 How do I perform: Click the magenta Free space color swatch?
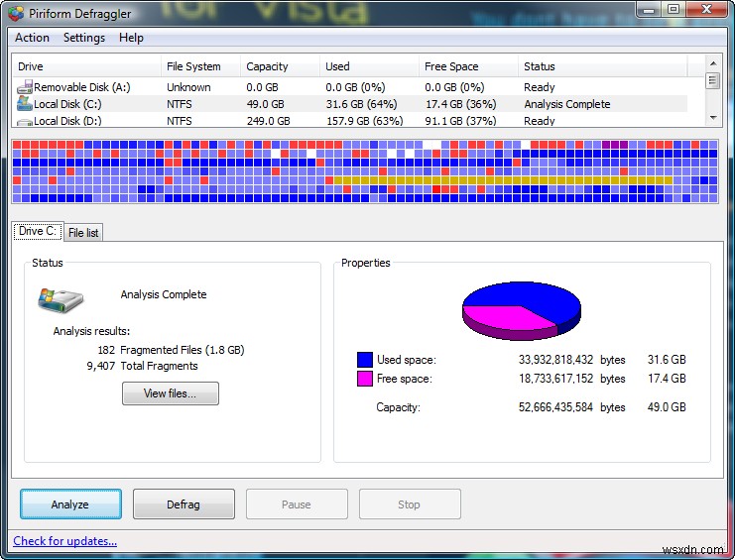point(365,379)
